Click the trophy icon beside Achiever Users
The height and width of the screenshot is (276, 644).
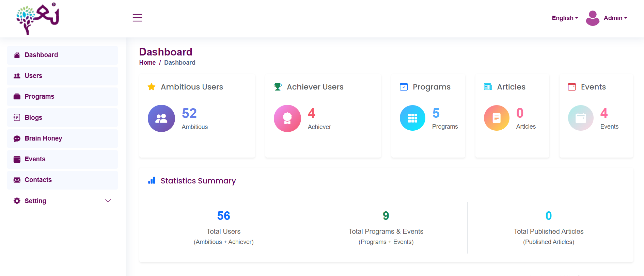coord(278,87)
